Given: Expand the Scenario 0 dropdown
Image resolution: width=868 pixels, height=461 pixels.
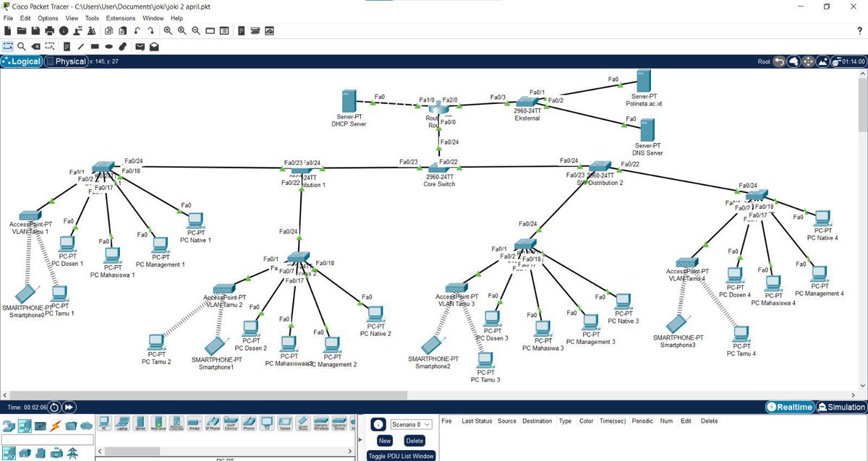Looking at the screenshot, I should click(x=411, y=424).
